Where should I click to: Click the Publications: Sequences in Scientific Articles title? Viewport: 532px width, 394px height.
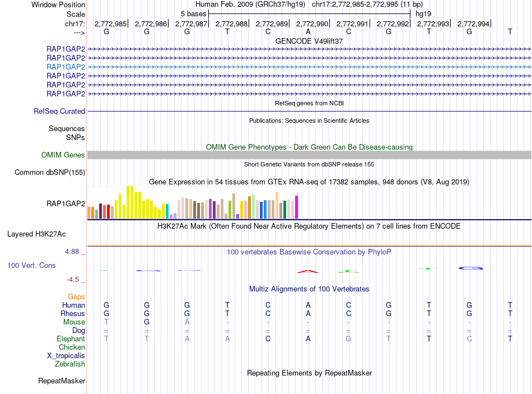tap(309, 120)
